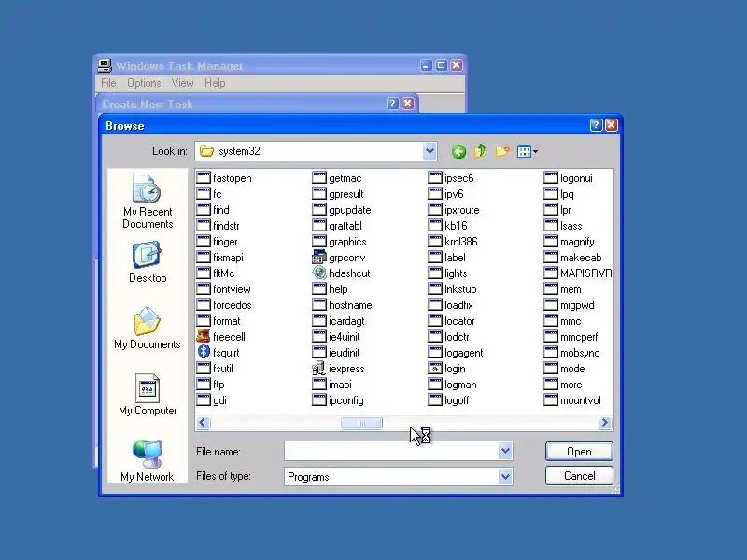
Task: Select the logonui file icon
Action: 551,178
